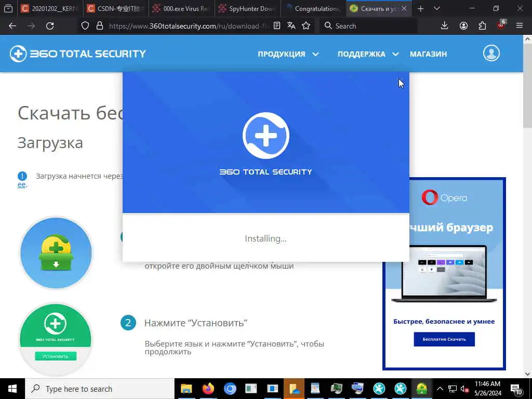View site security padlock info

pos(99,26)
